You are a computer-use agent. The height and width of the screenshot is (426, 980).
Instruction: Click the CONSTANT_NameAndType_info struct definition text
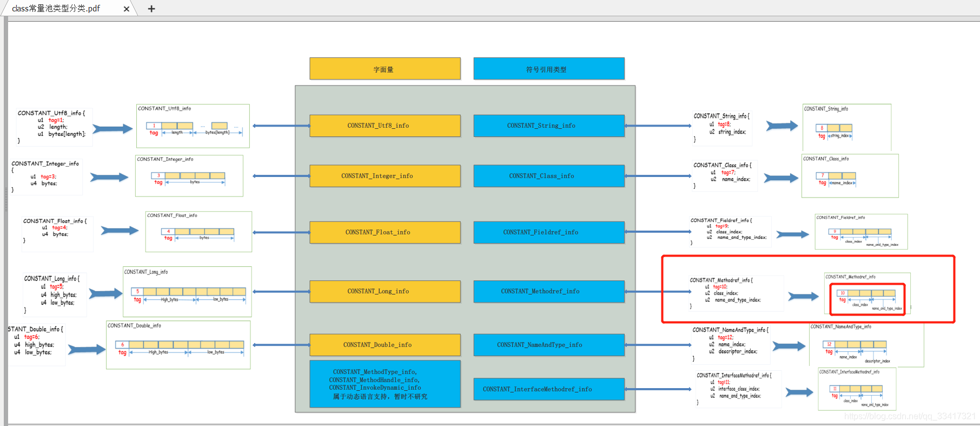point(731,344)
